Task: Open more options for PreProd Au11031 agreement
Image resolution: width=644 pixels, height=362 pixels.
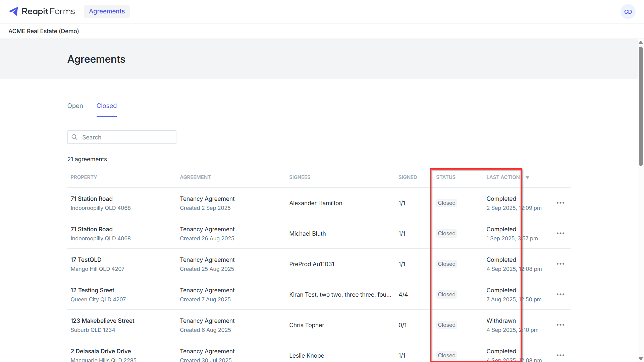Action: 560,264
